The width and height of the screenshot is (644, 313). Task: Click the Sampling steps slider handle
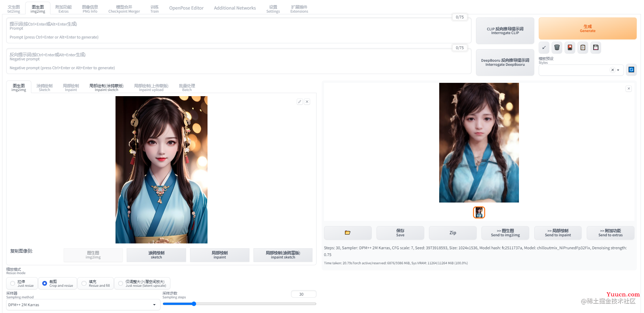click(194, 304)
